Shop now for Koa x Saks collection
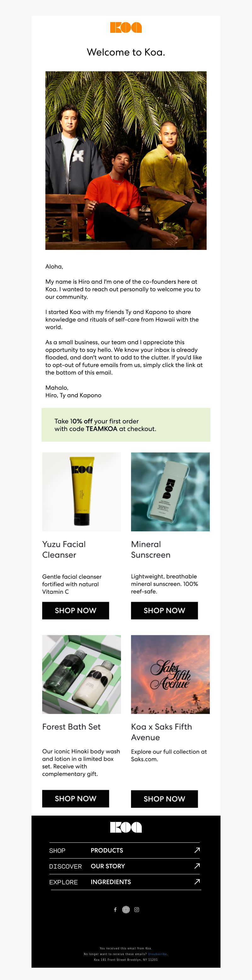 click(164, 799)
